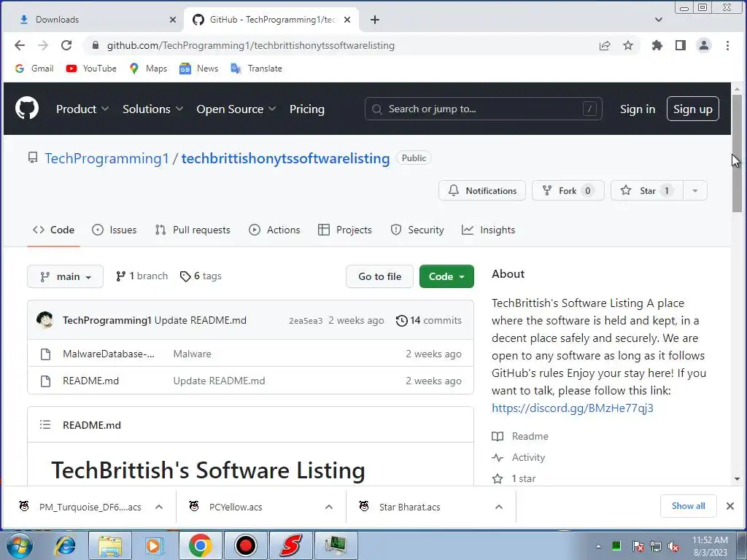Click Go to file button
This screenshot has height=560, width=747.
[x=379, y=276]
